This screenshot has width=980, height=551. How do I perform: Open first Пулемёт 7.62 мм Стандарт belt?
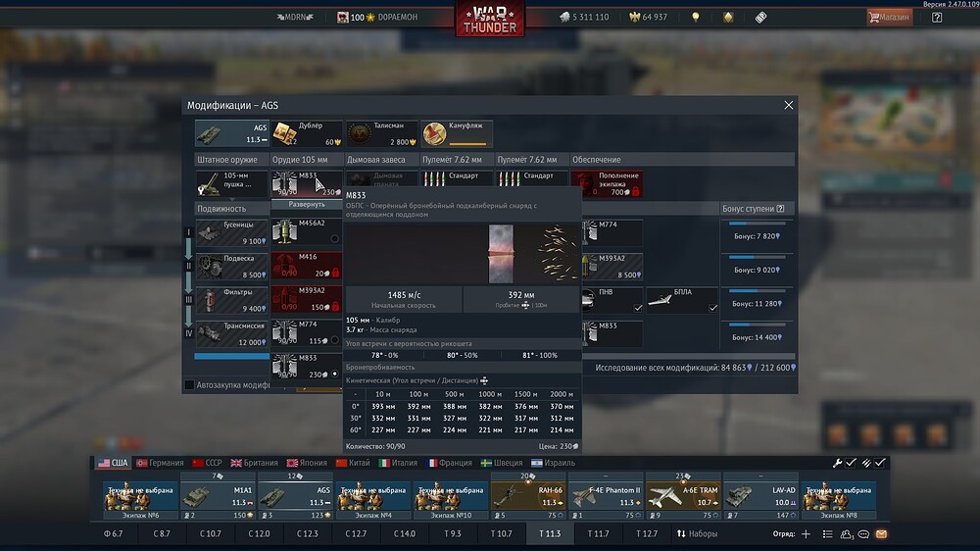[x=457, y=179]
